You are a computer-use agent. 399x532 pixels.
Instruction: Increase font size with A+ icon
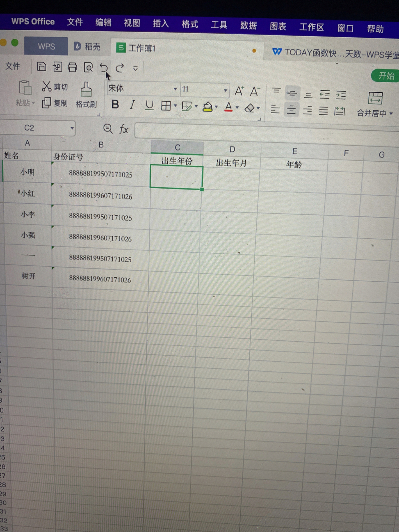click(239, 91)
